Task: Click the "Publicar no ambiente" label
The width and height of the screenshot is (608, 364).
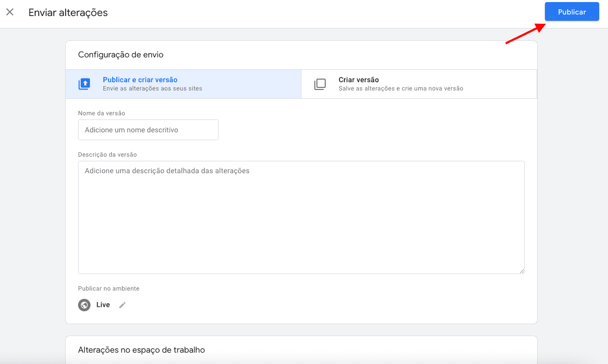Action: tap(109, 289)
